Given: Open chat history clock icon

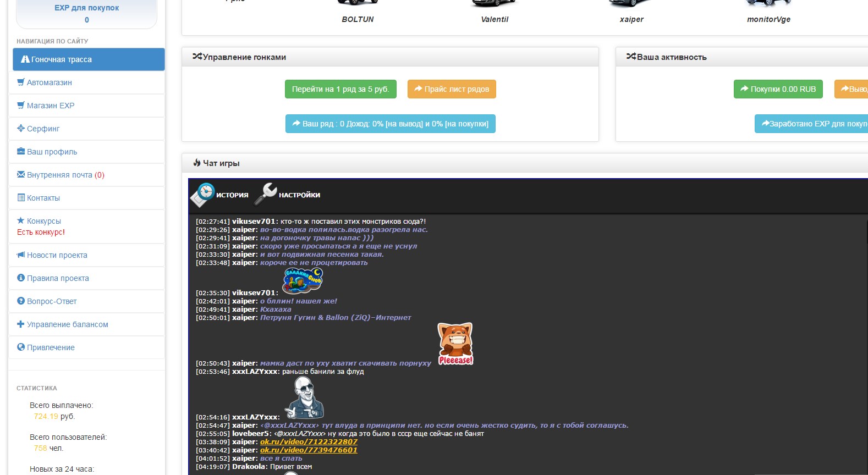Looking at the screenshot, I should coord(204,195).
